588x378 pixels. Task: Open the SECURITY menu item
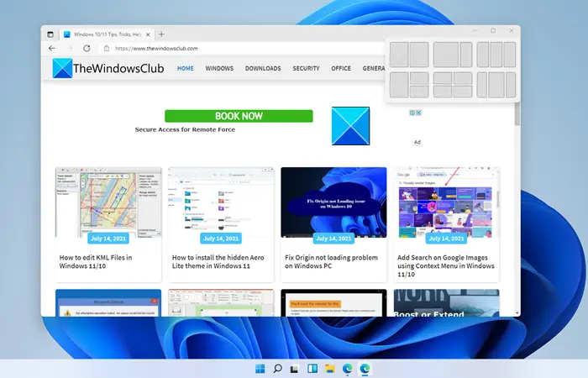(x=306, y=68)
